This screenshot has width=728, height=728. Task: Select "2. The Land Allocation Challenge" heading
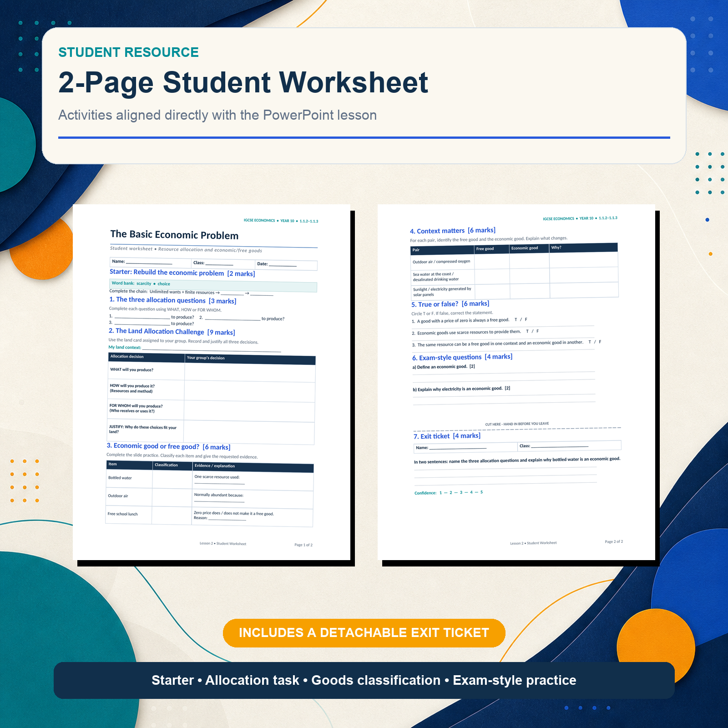(172, 332)
